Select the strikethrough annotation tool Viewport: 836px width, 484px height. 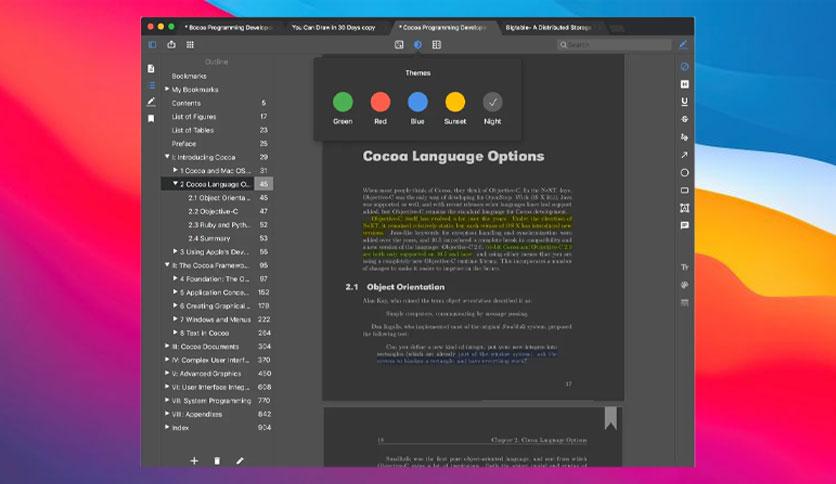click(x=685, y=119)
